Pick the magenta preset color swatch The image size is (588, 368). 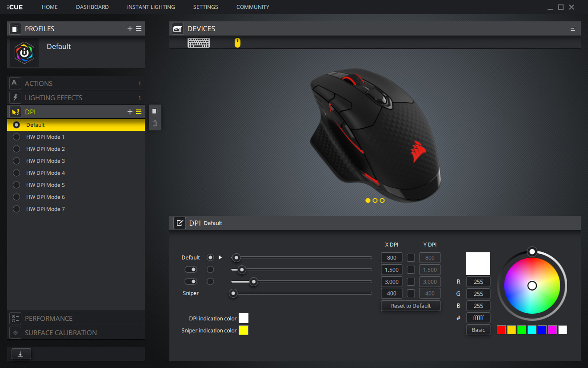click(x=552, y=330)
